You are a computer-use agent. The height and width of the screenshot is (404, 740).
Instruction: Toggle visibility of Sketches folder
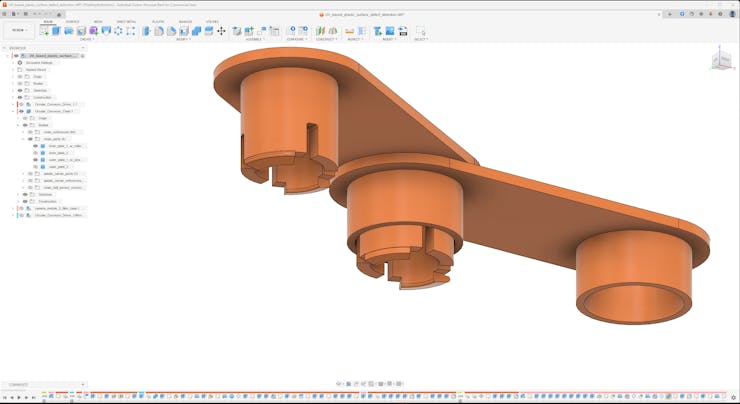[20, 90]
